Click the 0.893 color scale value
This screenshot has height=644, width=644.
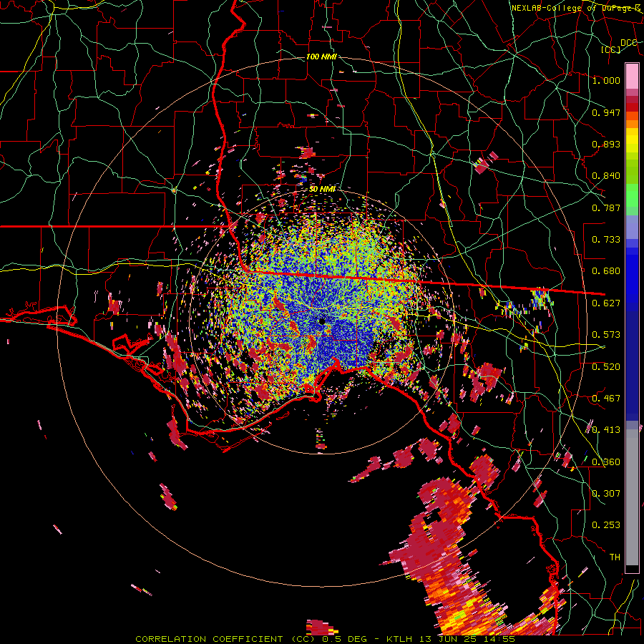tap(606, 144)
